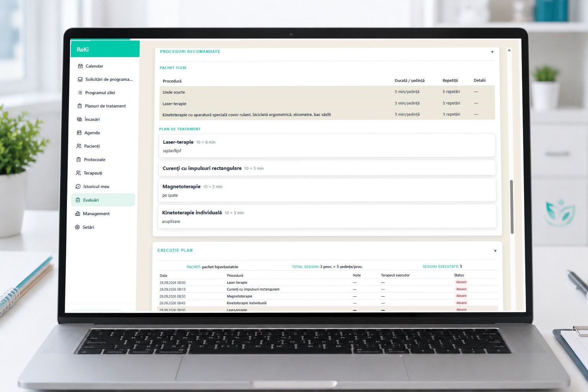The width and height of the screenshot is (588, 392).
Task: Click the Programul zilei list icon
Action: click(80, 93)
